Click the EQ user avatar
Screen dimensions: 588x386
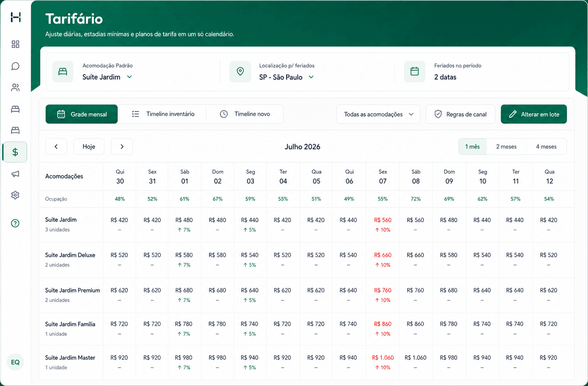tap(15, 362)
